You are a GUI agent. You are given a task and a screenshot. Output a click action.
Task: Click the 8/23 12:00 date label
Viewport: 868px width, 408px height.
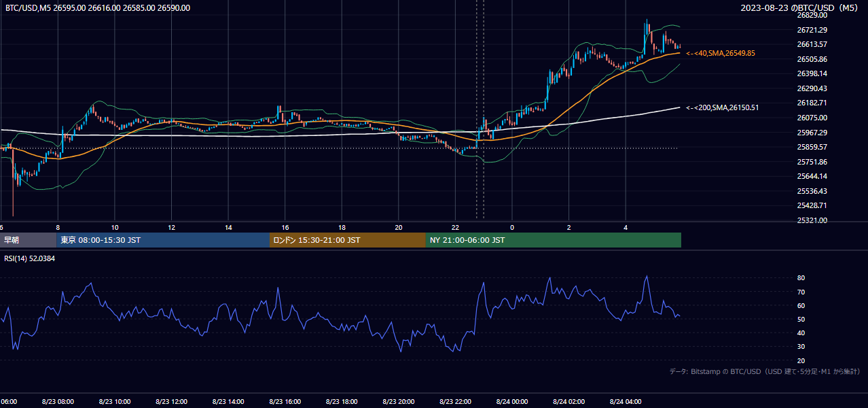(x=171, y=402)
